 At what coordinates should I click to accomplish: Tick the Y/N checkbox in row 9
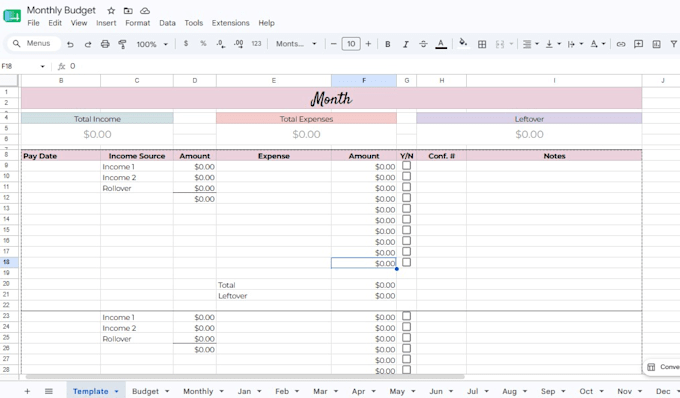(406, 165)
